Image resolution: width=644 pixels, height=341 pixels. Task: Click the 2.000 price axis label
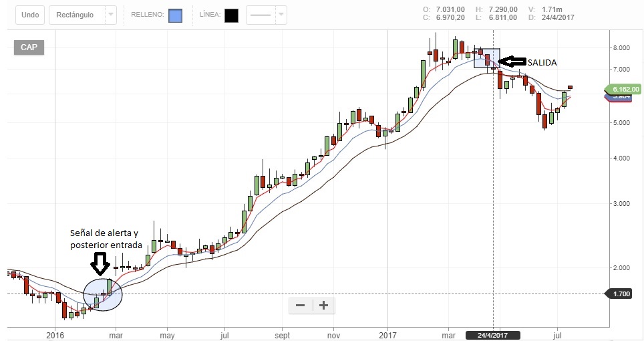pyautogui.click(x=621, y=267)
